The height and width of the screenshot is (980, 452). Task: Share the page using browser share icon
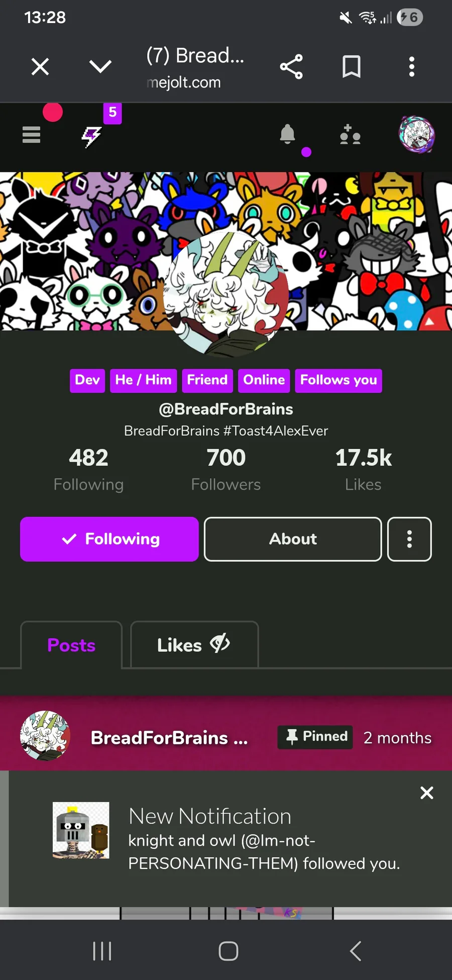pyautogui.click(x=291, y=67)
